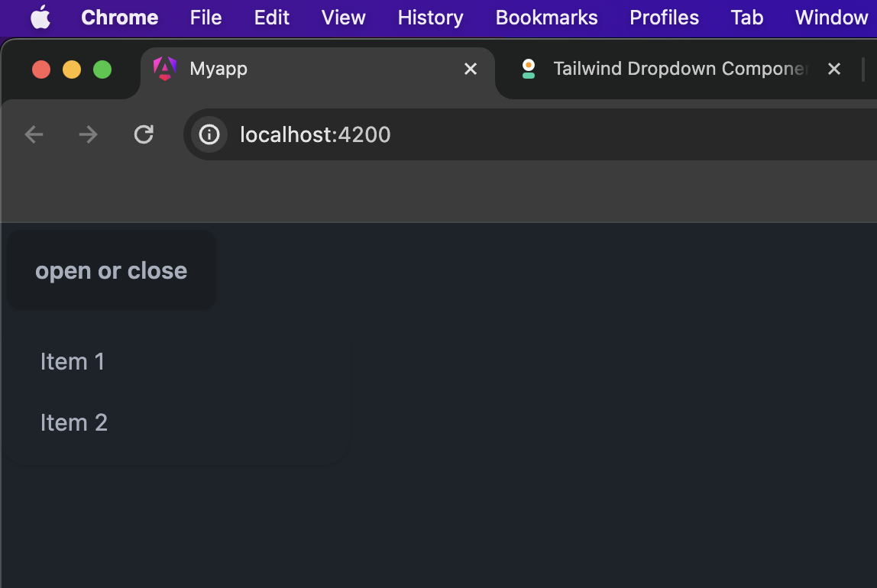Switch to the Myapp tab
Screen dimensions: 877x588
[x=306, y=69]
